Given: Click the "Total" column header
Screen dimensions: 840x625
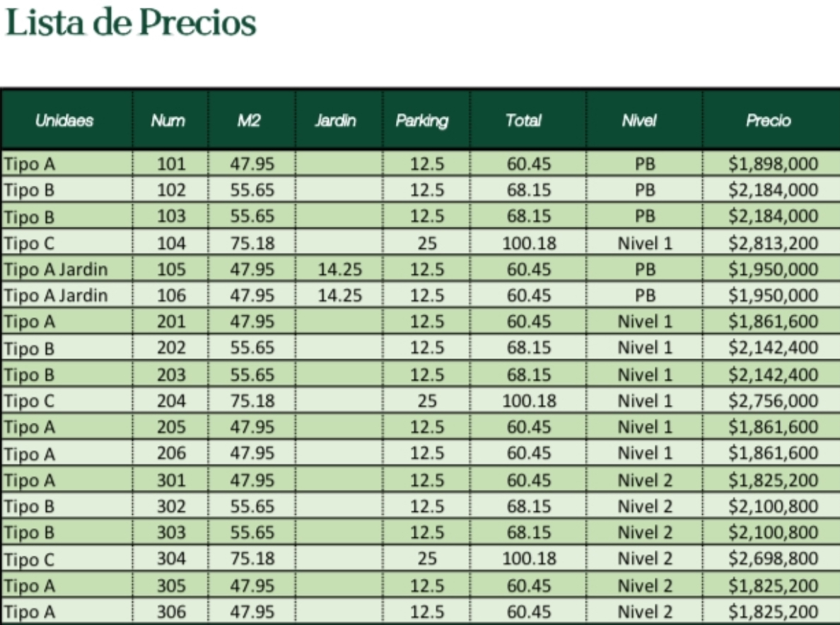Looking at the screenshot, I should click(523, 120).
